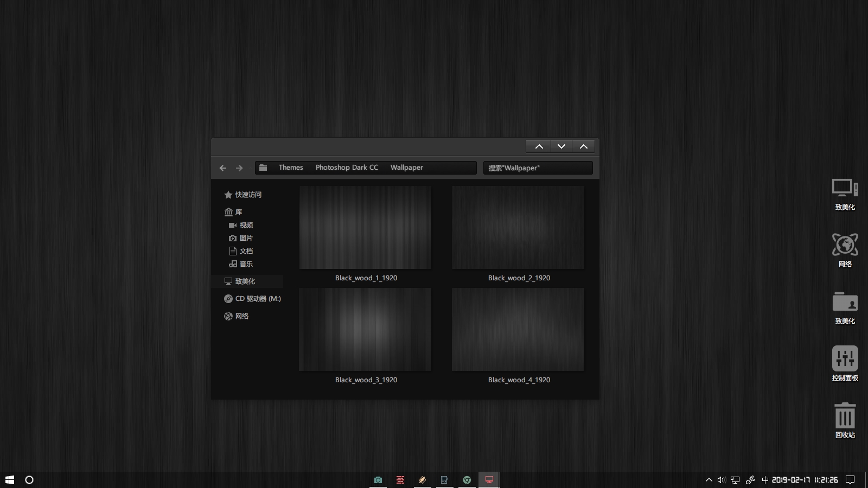Click the Windows Start button
Screen dimensions: 868x488
[10, 480]
